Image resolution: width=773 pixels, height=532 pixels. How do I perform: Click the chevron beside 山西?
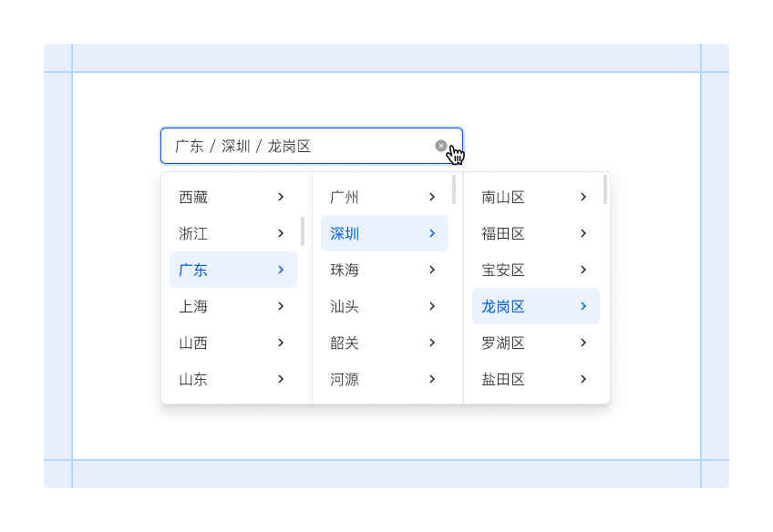(281, 343)
